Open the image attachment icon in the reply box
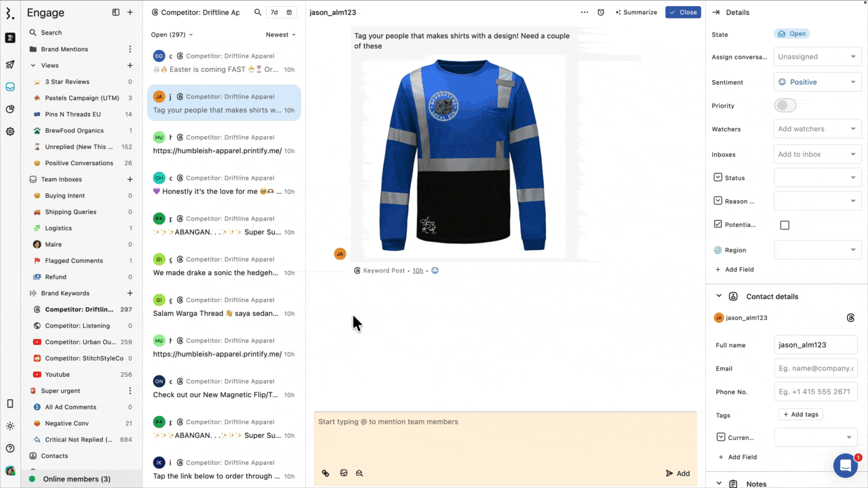 (x=344, y=473)
